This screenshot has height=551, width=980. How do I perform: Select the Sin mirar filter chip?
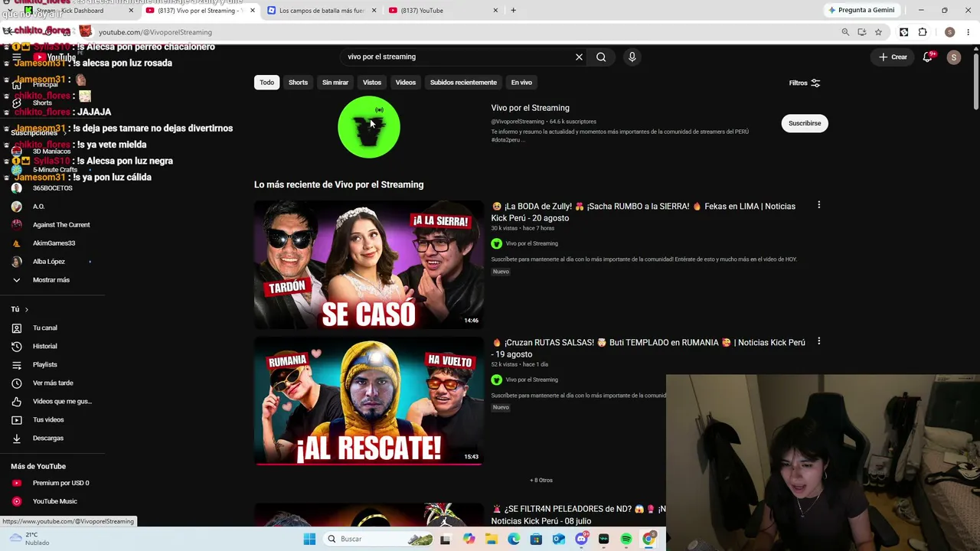pos(335,83)
